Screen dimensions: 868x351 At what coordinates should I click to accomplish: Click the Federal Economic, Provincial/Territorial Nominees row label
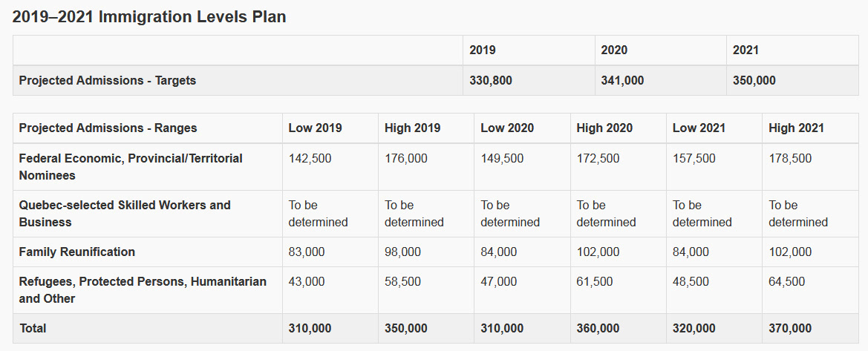coord(131,167)
